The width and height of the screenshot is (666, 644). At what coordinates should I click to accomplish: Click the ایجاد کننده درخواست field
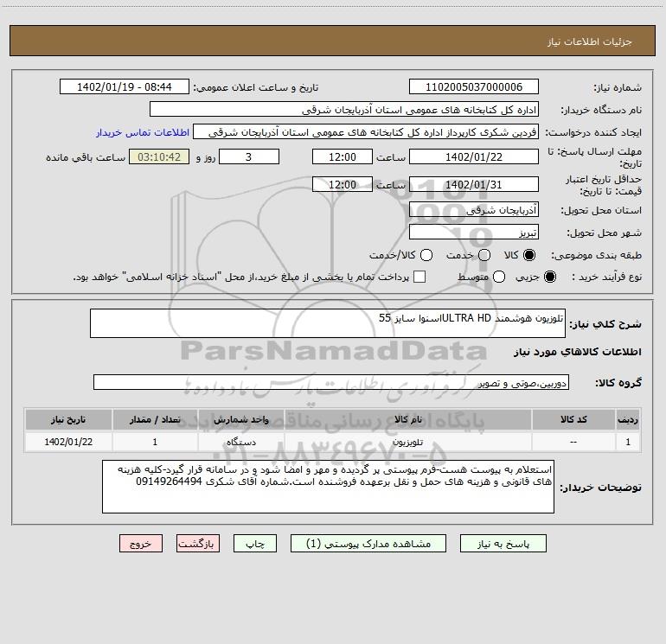pyautogui.click(x=366, y=132)
